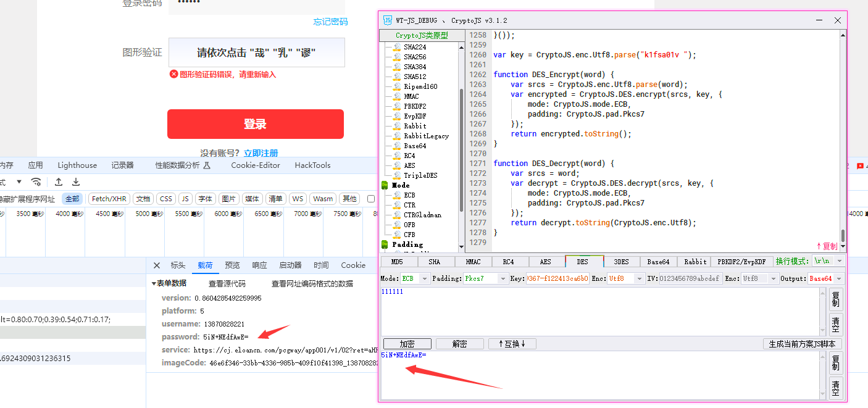Select the Fetch/XHR request filter
This screenshot has width=868, height=408.
pyautogui.click(x=109, y=199)
